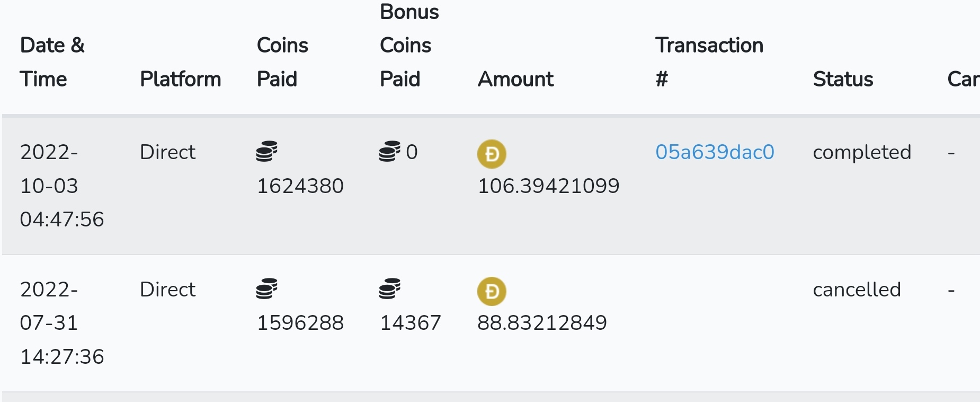Select the cancelled status cell
980x402 pixels.
(857, 290)
